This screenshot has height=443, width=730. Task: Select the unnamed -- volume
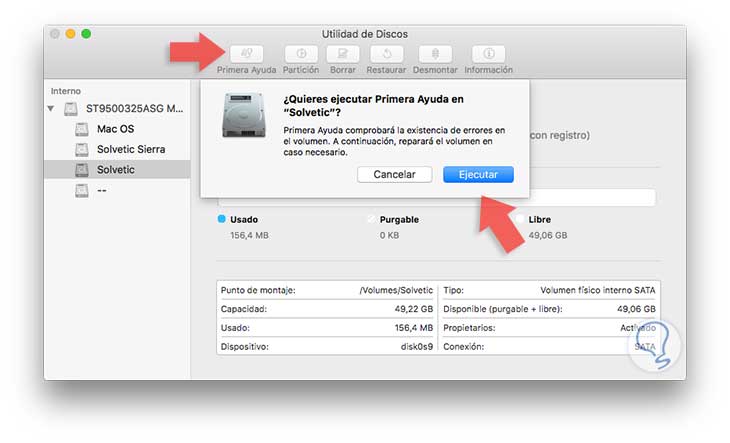pos(101,190)
